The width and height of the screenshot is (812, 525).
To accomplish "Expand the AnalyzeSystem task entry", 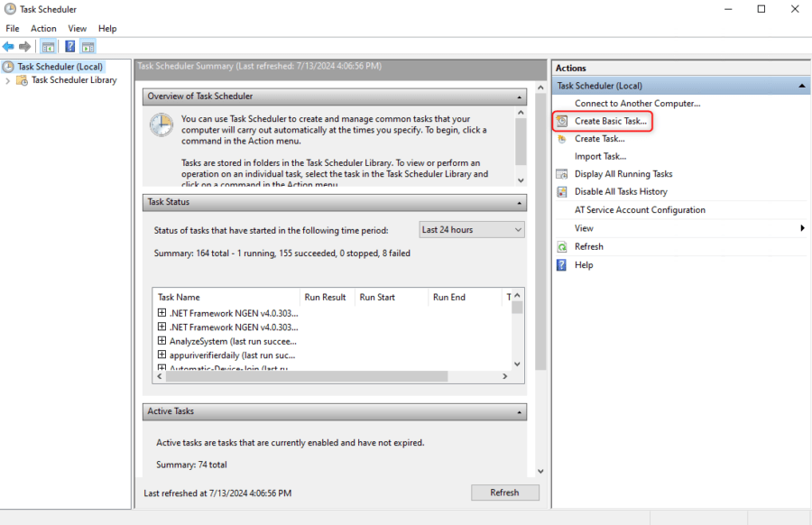I will (x=163, y=341).
